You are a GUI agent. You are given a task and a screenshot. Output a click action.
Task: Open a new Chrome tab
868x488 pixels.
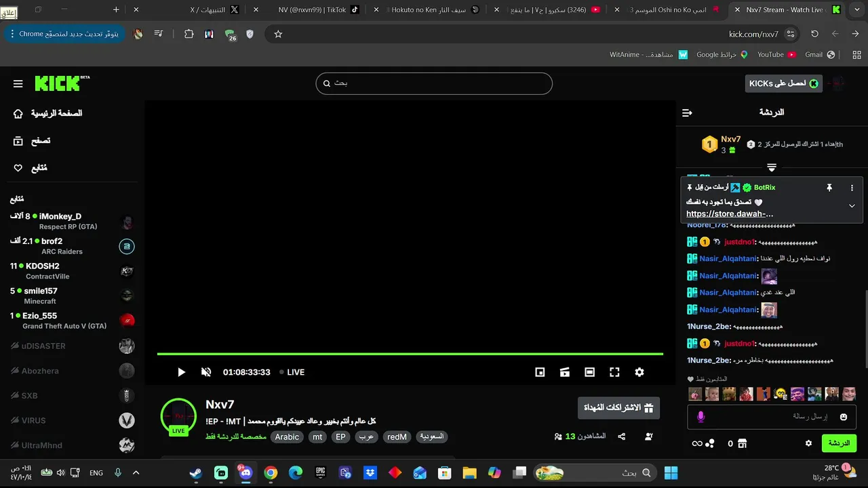(116, 9)
